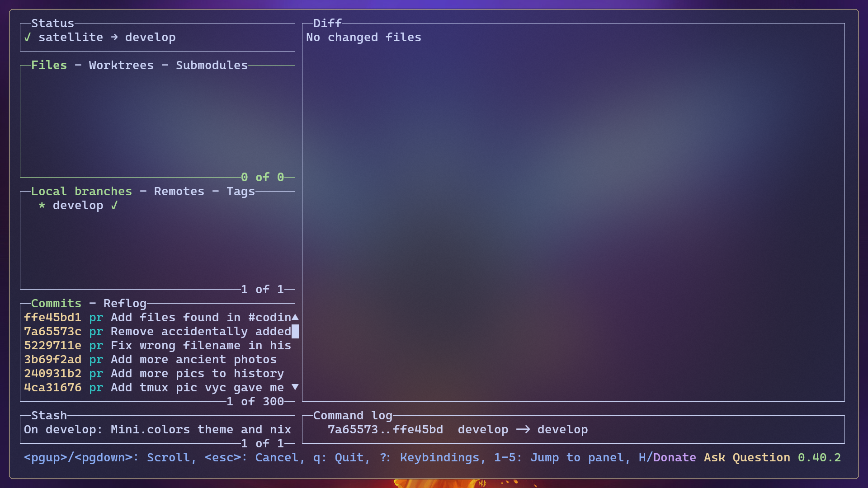Viewport: 868px width, 488px height.
Task: Toggle develop branch checkout marker
Action: click(114, 205)
